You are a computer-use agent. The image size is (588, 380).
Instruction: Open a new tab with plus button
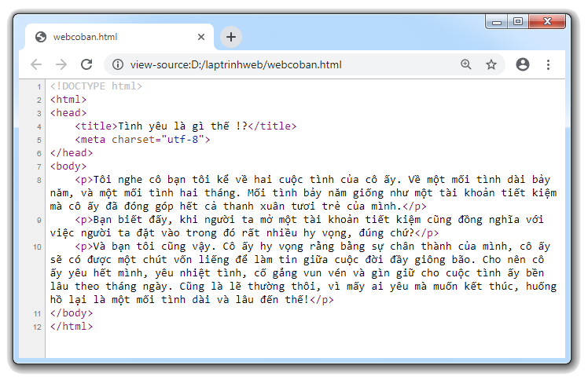(230, 37)
